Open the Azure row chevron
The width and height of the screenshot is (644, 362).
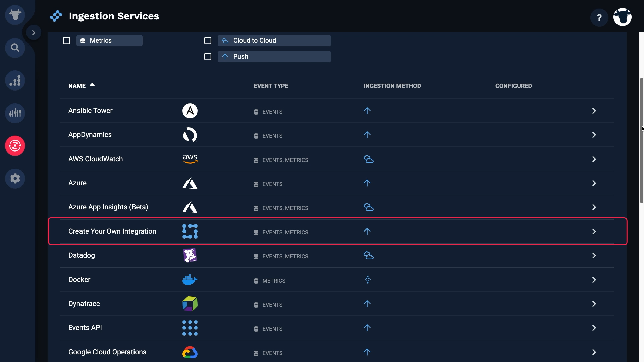[594, 183]
